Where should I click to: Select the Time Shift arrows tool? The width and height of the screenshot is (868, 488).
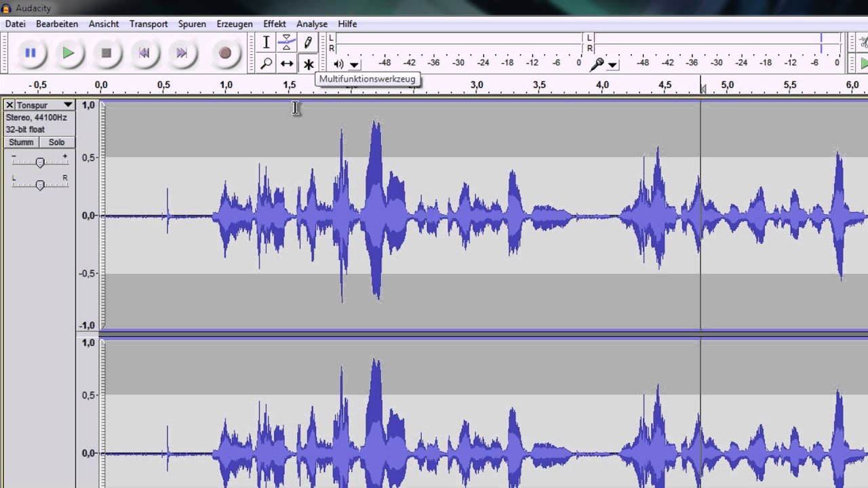tap(287, 64)
